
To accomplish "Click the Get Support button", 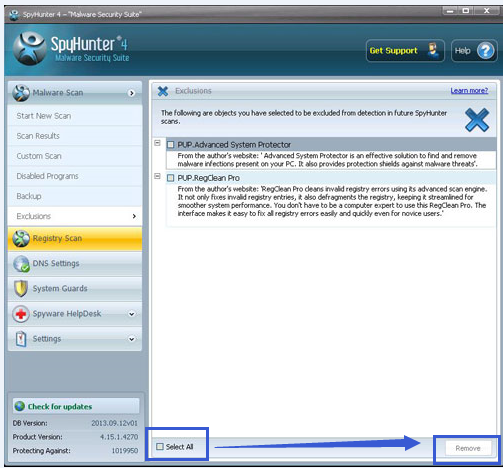I will click(405, 51).
